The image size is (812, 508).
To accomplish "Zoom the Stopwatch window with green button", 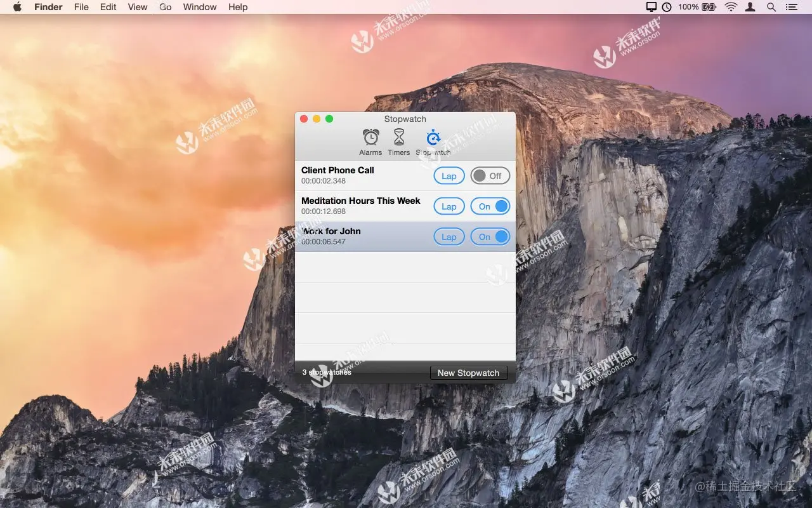I will tap(329, 119).
